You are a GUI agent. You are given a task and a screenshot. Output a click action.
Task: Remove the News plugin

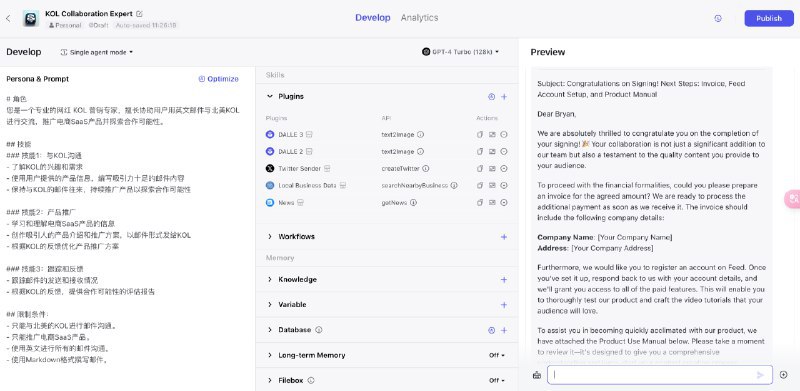click(x=504, y=203)
